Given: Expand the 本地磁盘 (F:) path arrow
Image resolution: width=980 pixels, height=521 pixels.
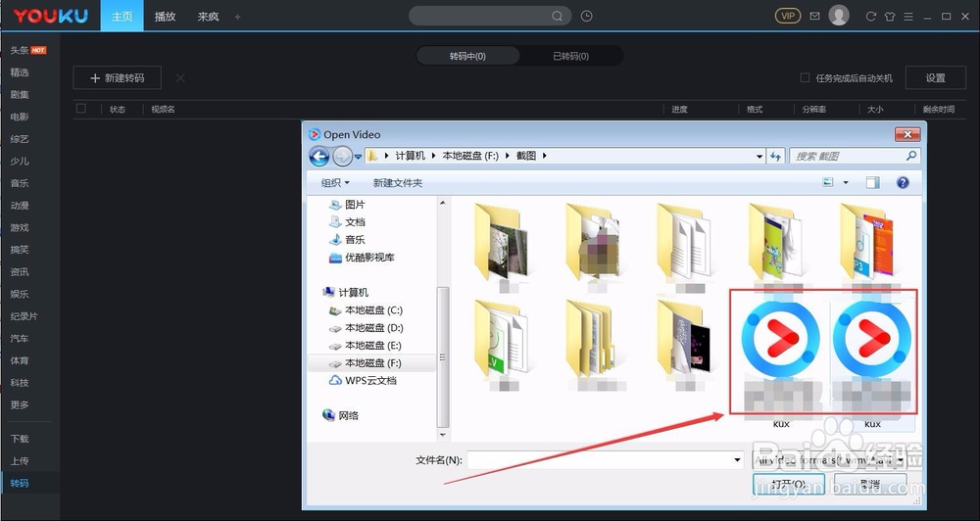Looking at the screenshot, I should 508,156.
